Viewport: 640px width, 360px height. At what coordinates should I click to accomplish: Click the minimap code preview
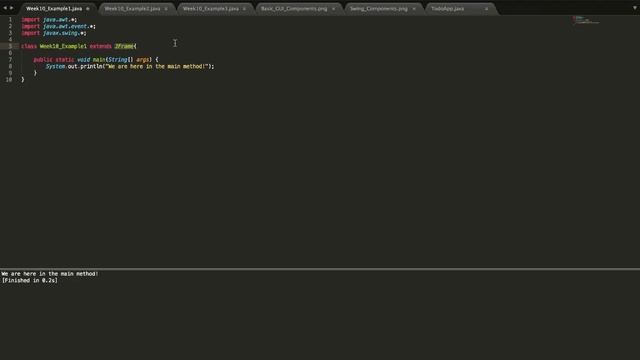coord(586,20)
